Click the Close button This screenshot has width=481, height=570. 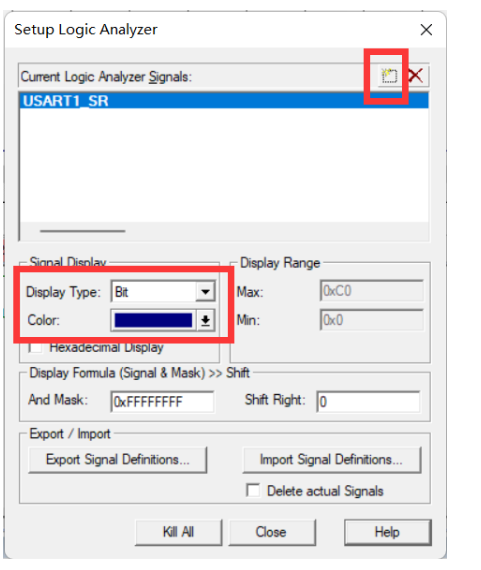271,532
